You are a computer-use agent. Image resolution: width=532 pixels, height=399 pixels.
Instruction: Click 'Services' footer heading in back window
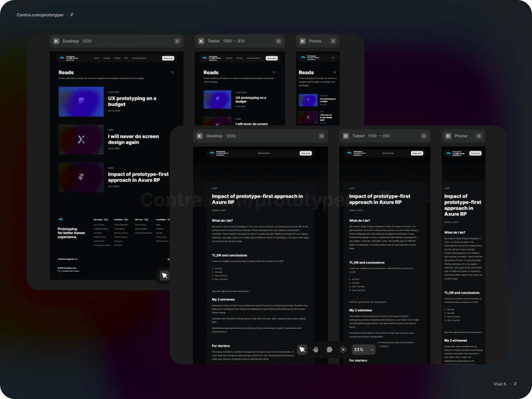[x=139, y=220]
